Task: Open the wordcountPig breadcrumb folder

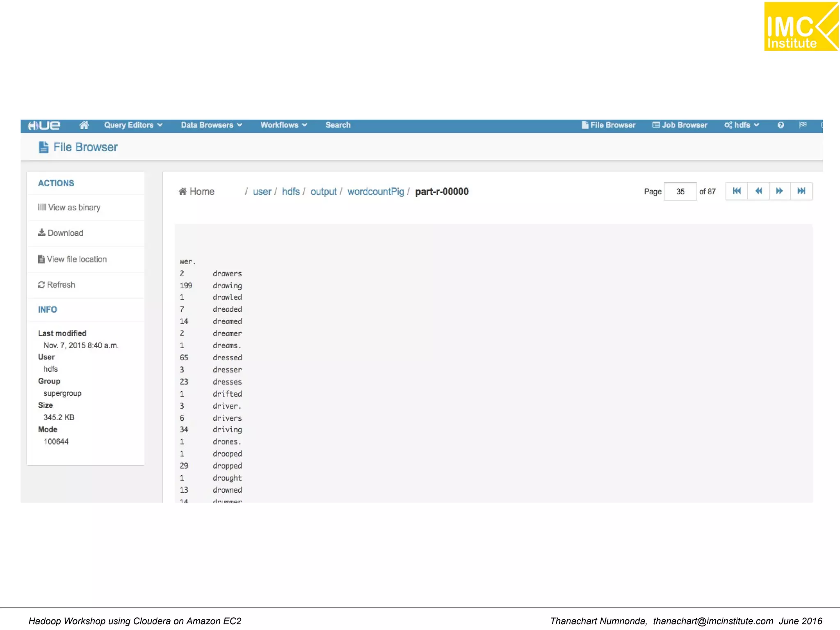Action: [x=376, y=192]
